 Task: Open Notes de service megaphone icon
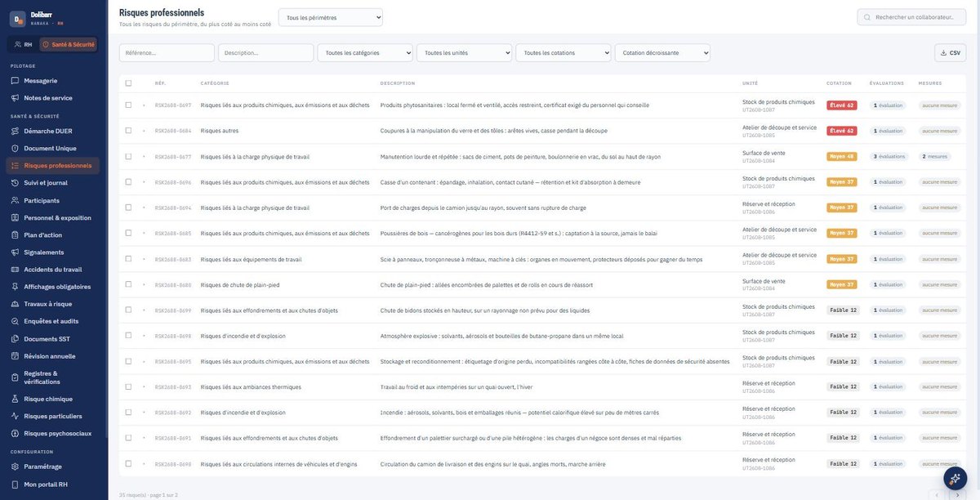pyautogui.click(x=15, y=98)
